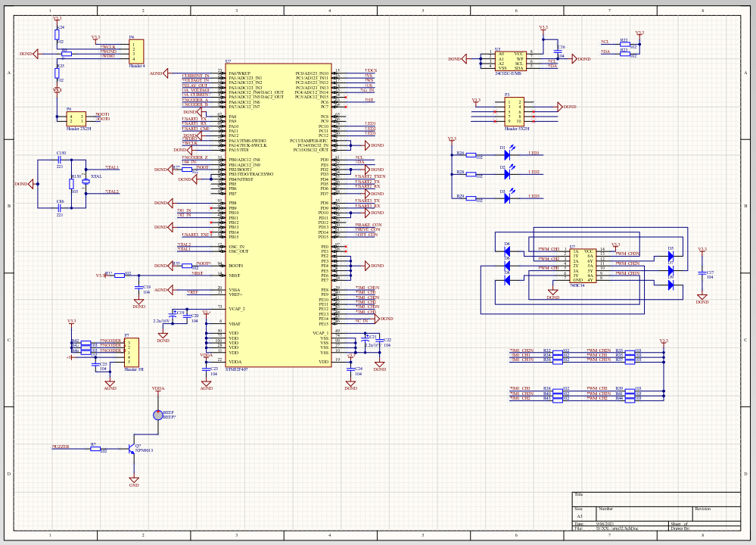The height and width of the screenshot is (545, 756).
Task: Select resistor R26 before LED D1
Action: 471,155
